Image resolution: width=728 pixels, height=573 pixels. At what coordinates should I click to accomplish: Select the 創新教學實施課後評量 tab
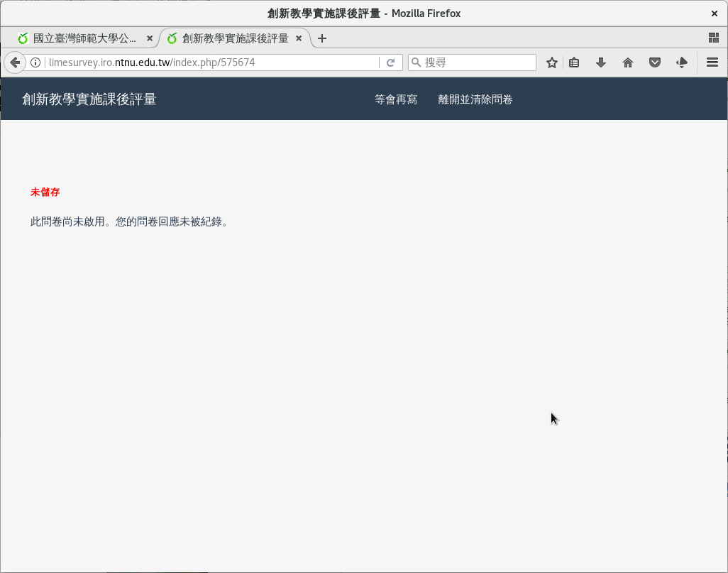pos(234,38)
